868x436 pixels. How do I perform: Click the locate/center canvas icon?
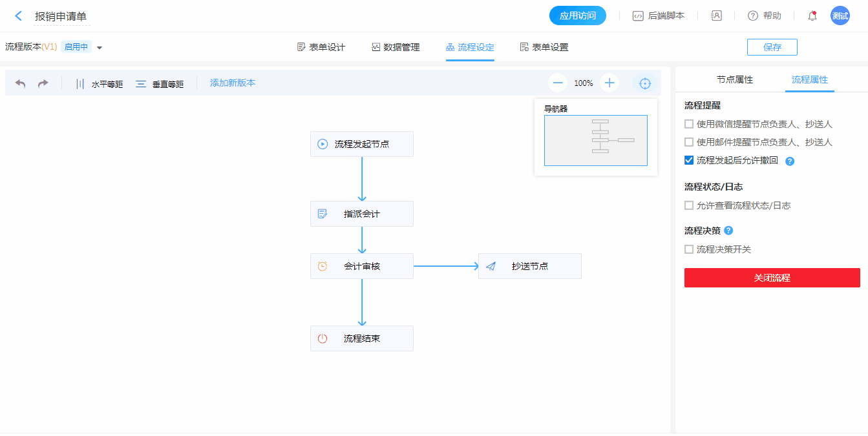(644, 83)
